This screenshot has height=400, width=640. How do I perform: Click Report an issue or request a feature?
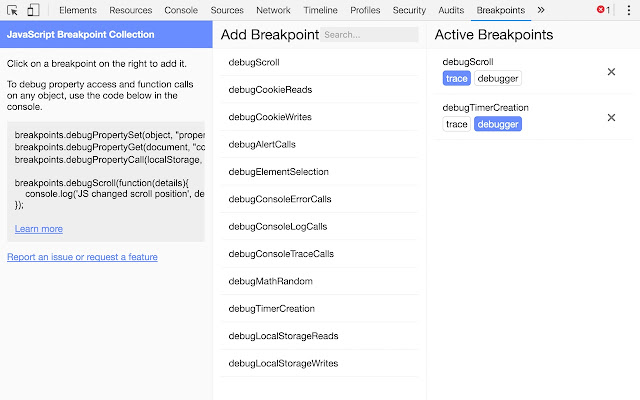[x=82, y=257]
